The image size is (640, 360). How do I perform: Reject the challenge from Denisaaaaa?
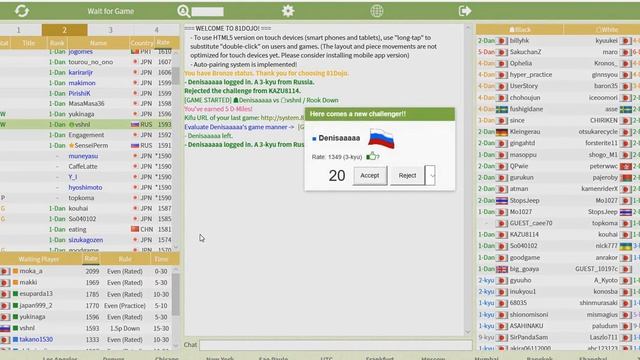pos(407,176)
